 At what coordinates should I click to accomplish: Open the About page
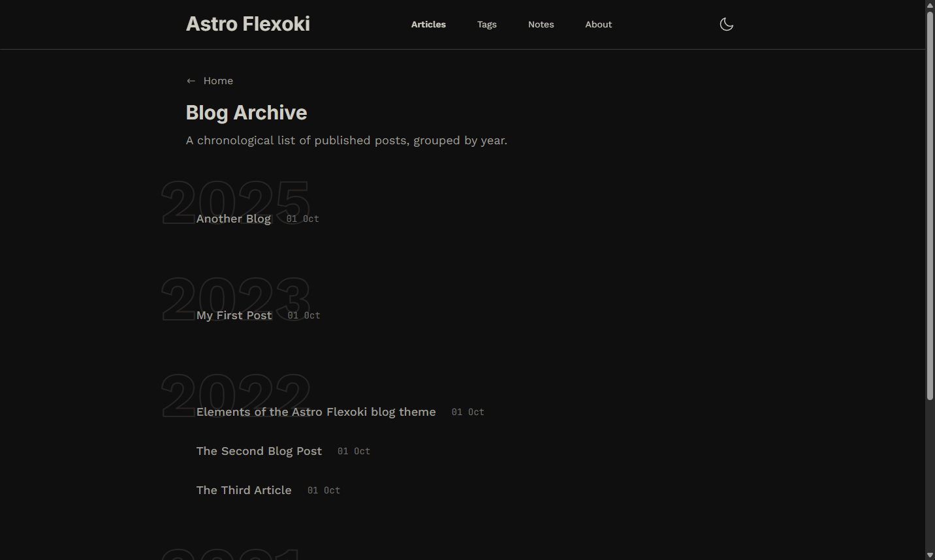pos(599,24)
